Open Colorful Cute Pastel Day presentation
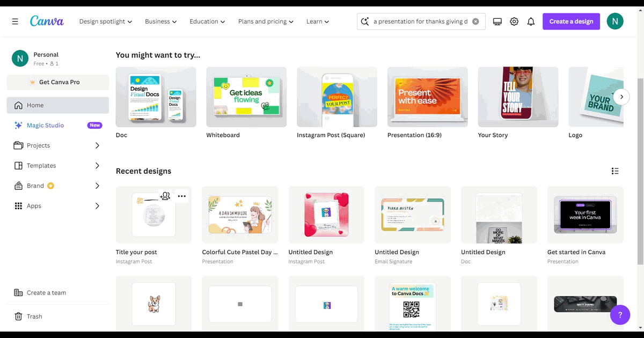The height and width of the screenshot is (338, 644). pyautogui.click(x=240, y=215)
